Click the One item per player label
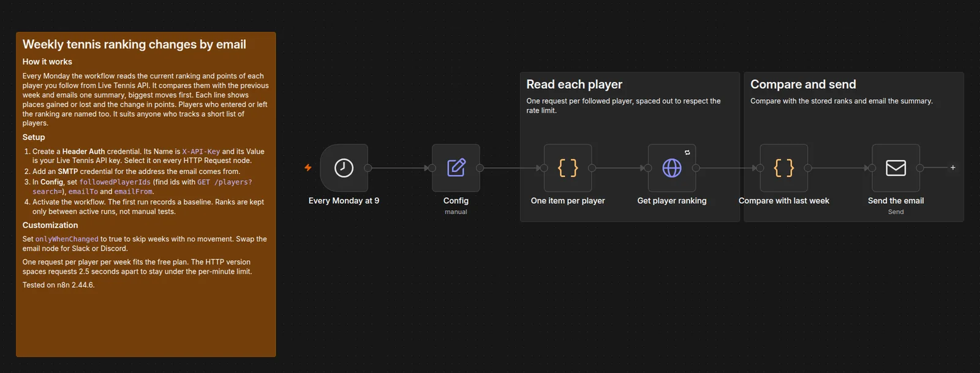The width and height of the screenshot is (980, 373). coord(568,201)
